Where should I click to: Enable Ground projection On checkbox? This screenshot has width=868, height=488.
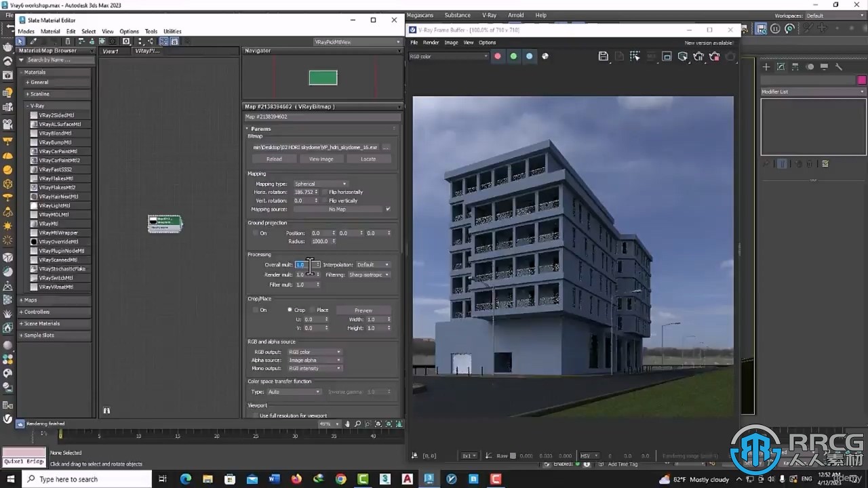pyautogui.click(x=255, y=233)
